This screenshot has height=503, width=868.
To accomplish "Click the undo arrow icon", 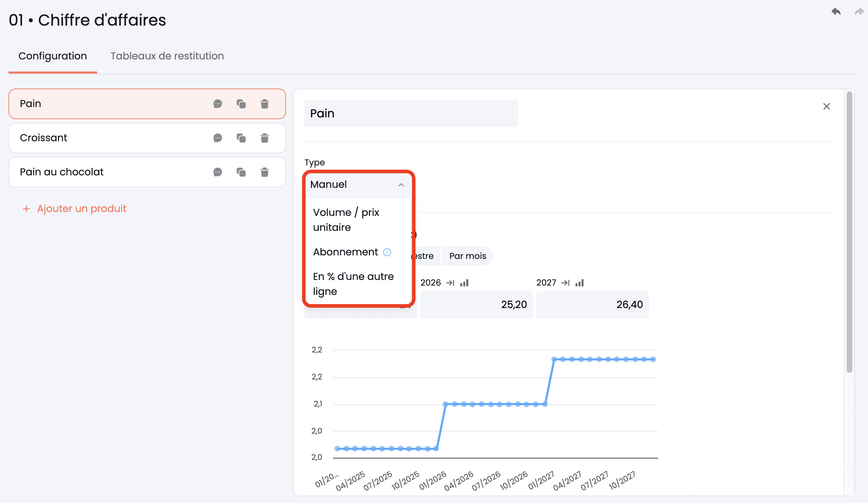I will coord(836,12).
